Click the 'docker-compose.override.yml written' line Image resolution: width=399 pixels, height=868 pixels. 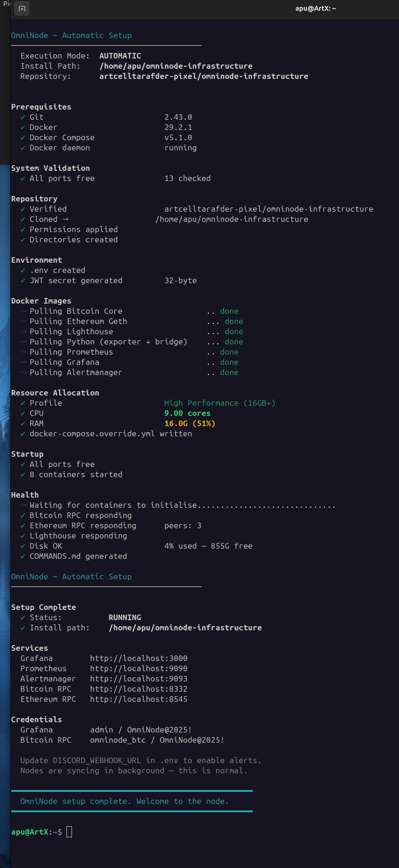[x=111, y=434]
